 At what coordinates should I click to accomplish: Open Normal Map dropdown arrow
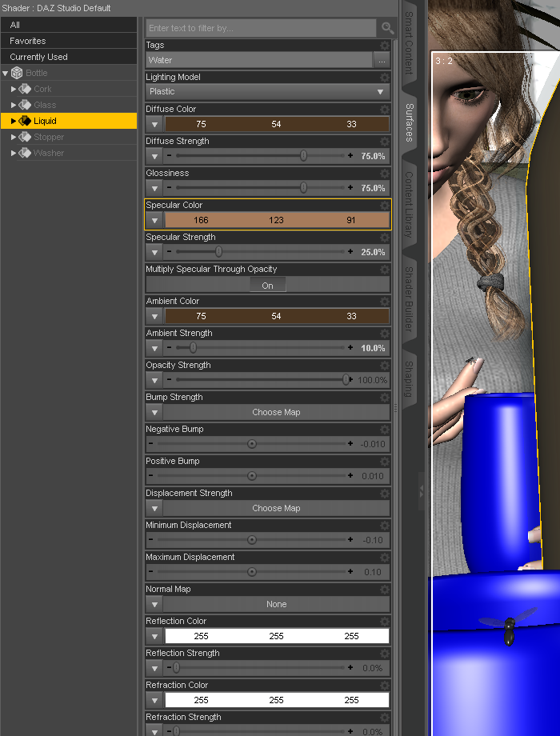(154, 604)
